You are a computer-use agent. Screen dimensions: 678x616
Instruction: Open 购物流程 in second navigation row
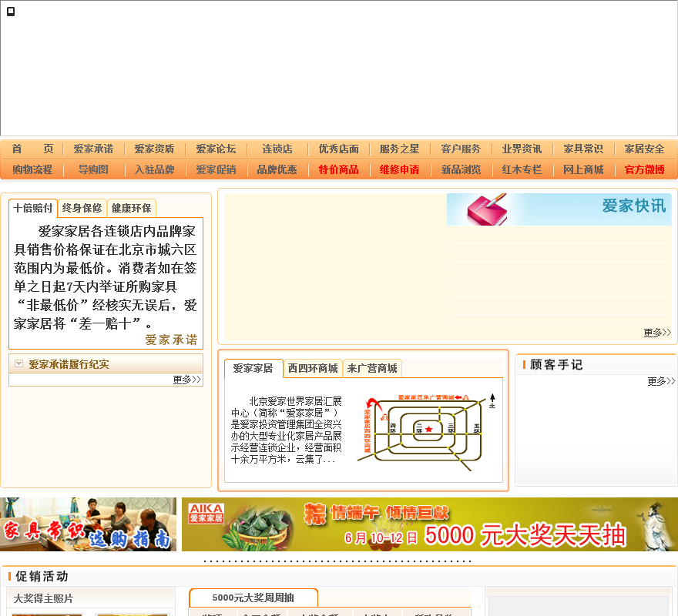[32, 169]
